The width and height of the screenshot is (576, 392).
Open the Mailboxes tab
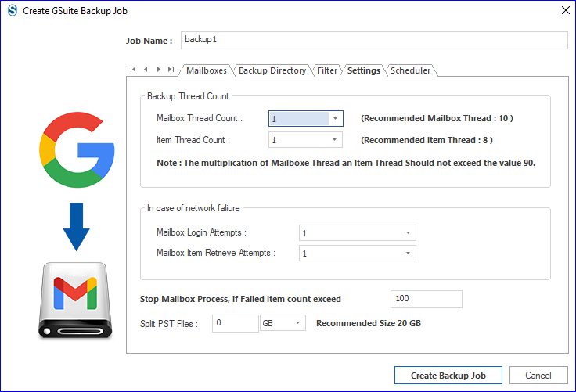pos(207,70)
